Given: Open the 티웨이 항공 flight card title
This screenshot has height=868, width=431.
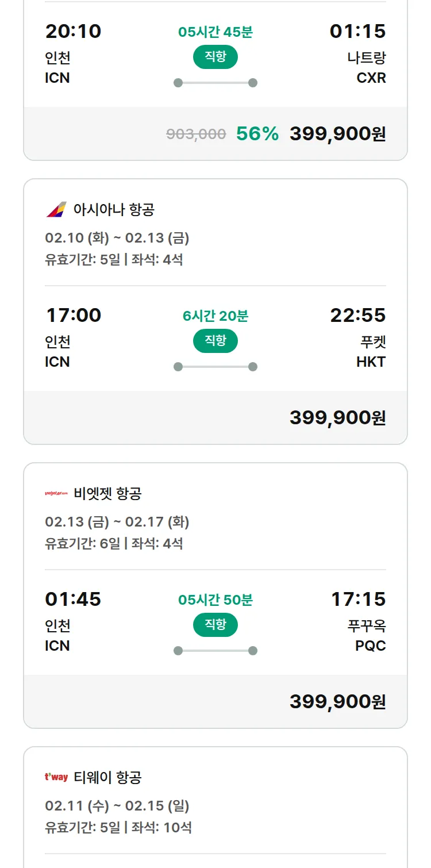Looking at the screenshot, I should coord(107,777).
